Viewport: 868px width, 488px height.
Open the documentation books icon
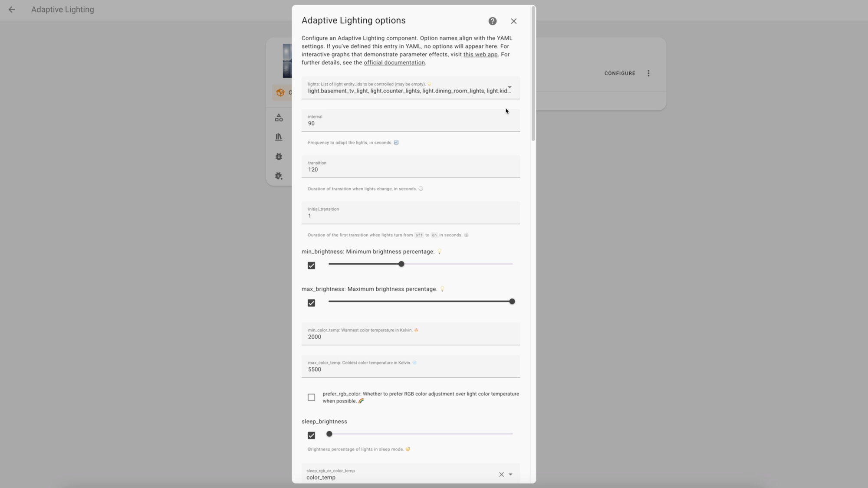[x=279, y=137]
